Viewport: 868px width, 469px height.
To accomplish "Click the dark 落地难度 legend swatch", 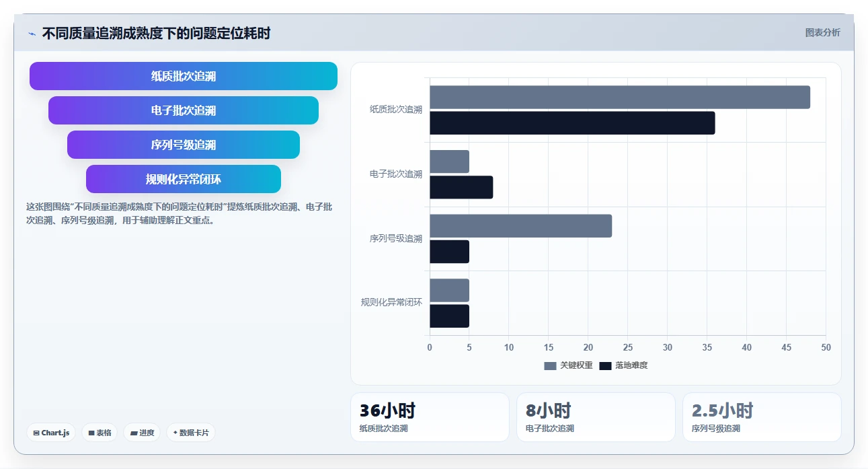I will pos(605,365).
